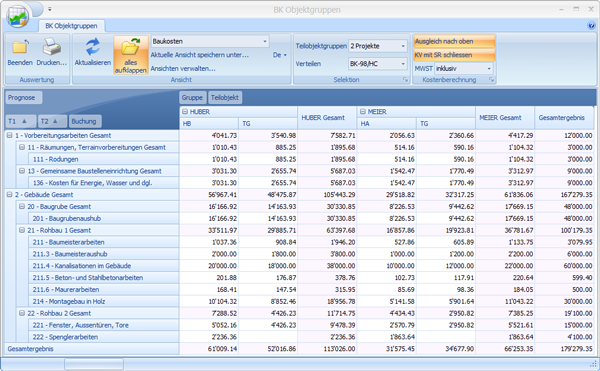Select row 211.4 - Kanalisationen im Gebäude
The image size is (600, 371).
click(x=103, y=266)
